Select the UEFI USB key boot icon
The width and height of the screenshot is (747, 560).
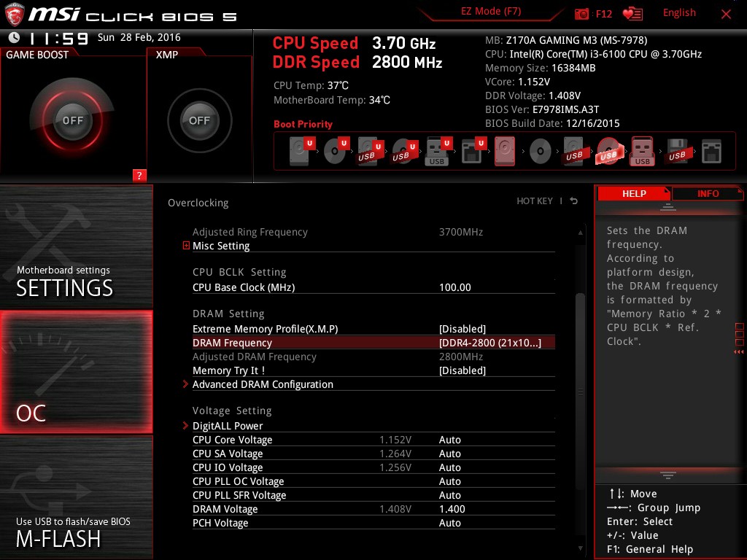click(438, 152)
